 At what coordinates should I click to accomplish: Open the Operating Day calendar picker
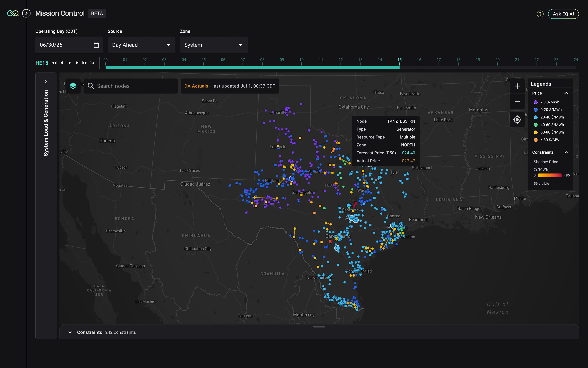click(x=96, y=45)
